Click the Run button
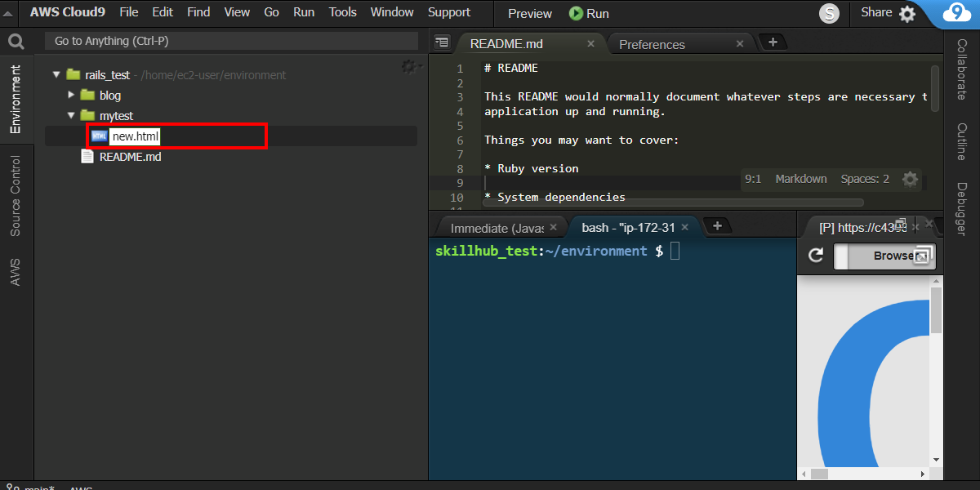This screenshot has height=490, width=980. (589, 13)
